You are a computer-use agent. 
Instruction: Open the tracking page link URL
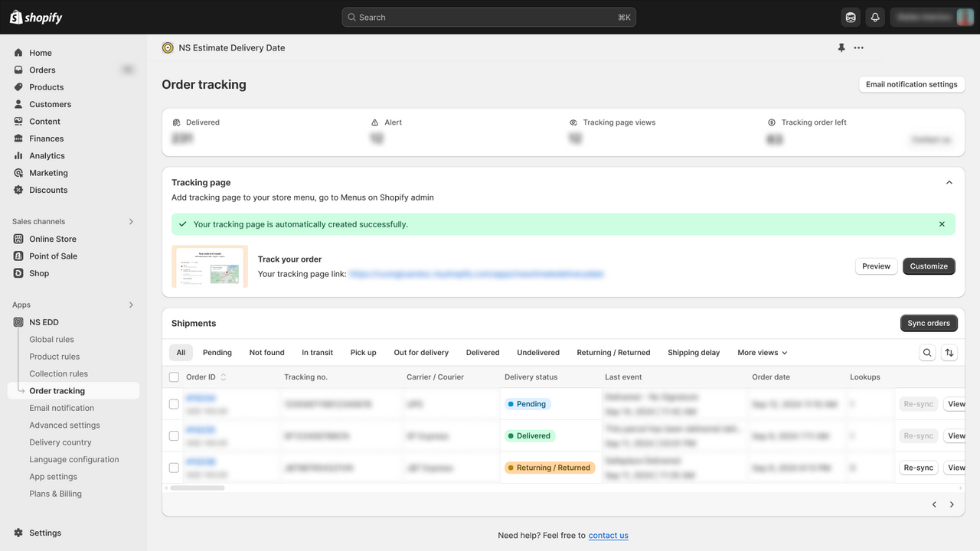476,274
